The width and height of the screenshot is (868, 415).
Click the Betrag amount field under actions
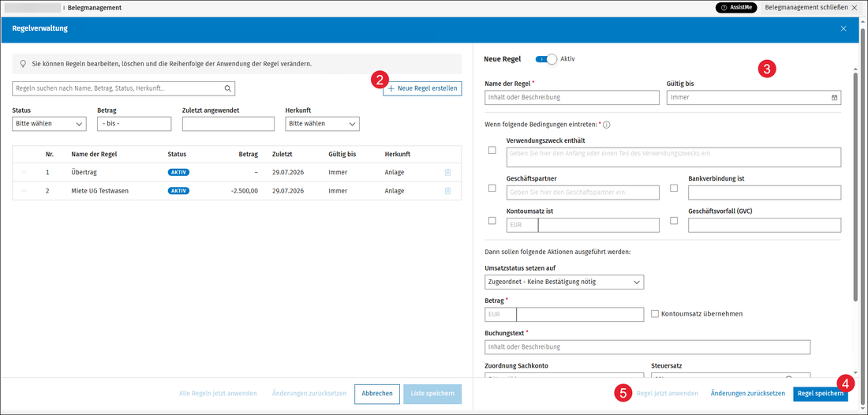tap(580, 314)
